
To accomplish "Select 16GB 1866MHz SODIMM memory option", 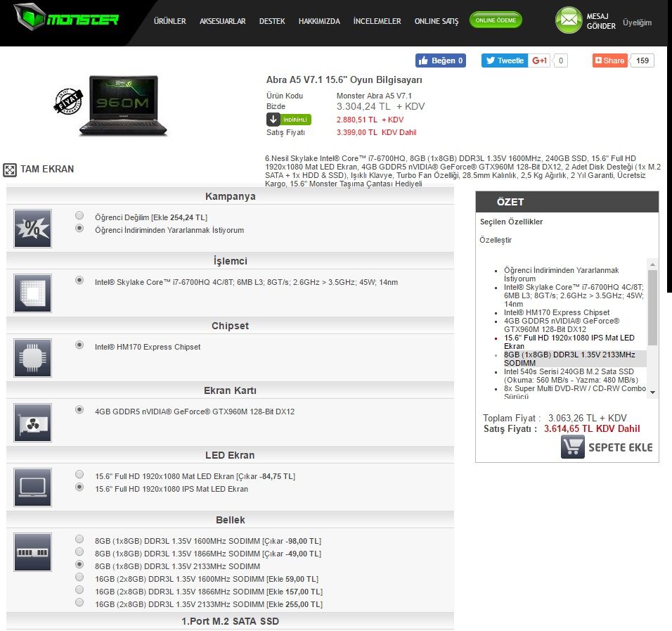I will pos(79,589).
